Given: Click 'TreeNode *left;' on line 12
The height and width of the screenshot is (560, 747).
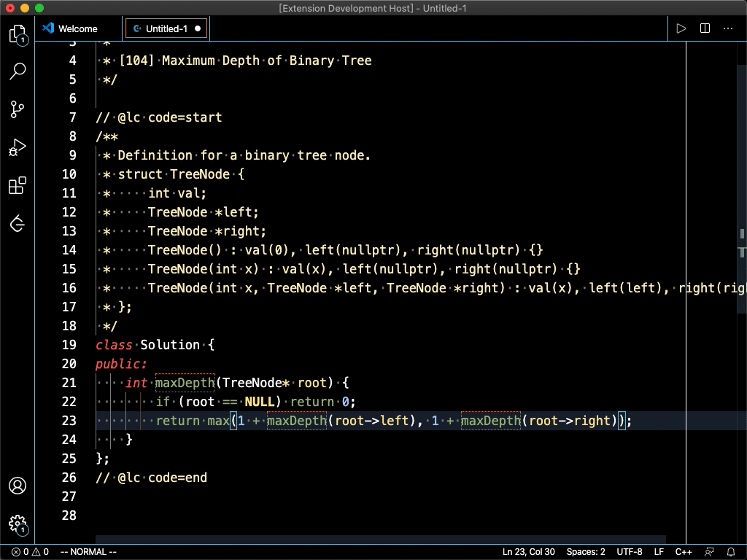Looking at the screenshot, I should [203, 212].
